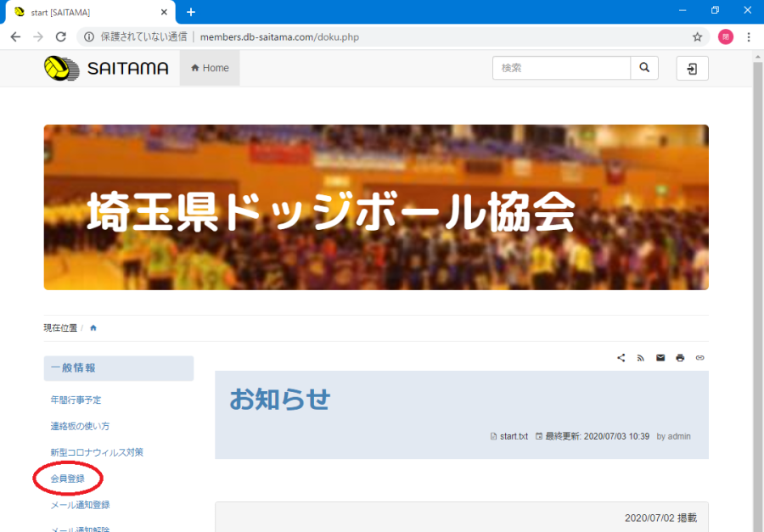Click the envelope email icon
The width and height of the screenshot is (764, 532).
click(660, 358)
